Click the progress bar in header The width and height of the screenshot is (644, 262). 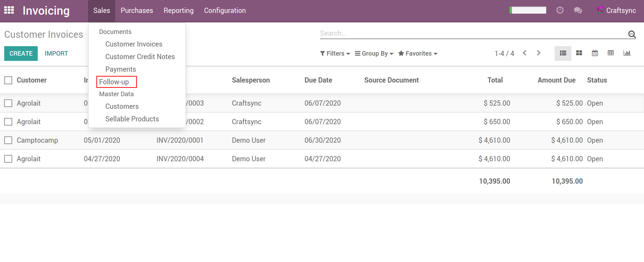tap(528, 10)
